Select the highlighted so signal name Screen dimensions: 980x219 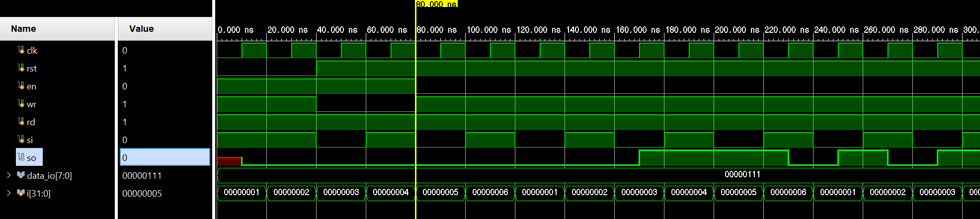[31, 158]
